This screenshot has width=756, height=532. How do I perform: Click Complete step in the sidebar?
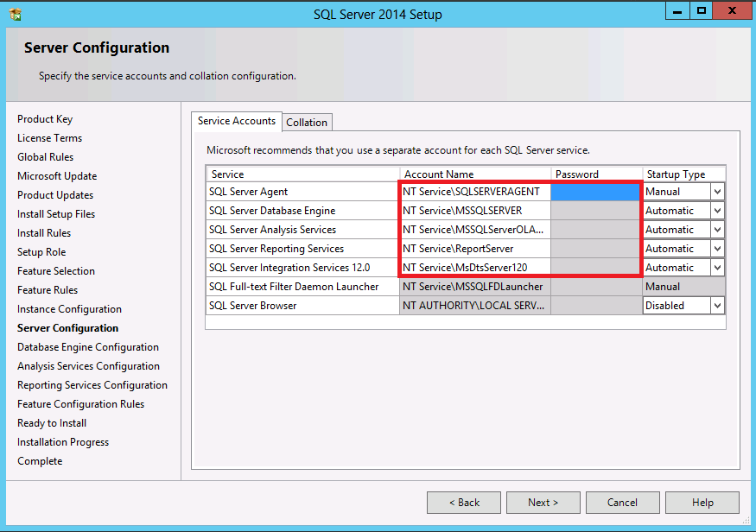[x=40, y=461]
